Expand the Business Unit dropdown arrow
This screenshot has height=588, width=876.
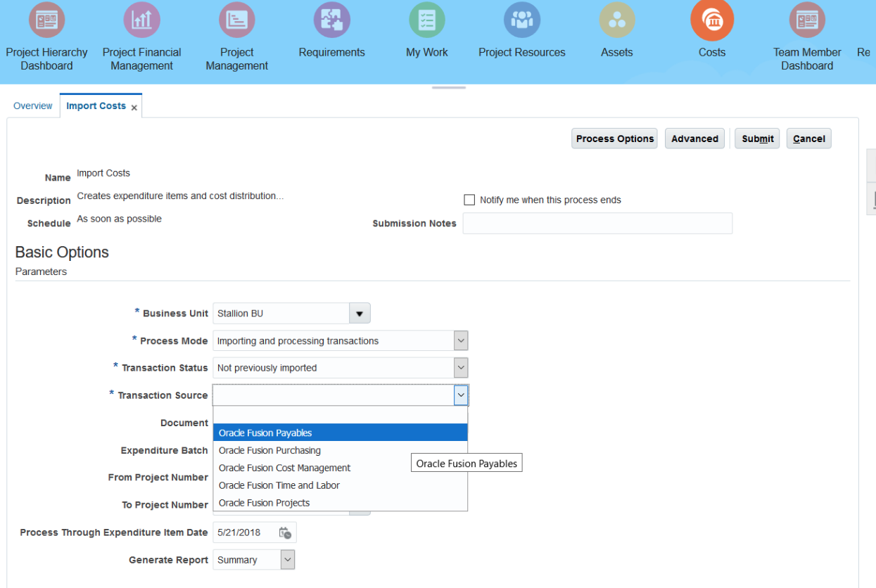click(360, 313)
